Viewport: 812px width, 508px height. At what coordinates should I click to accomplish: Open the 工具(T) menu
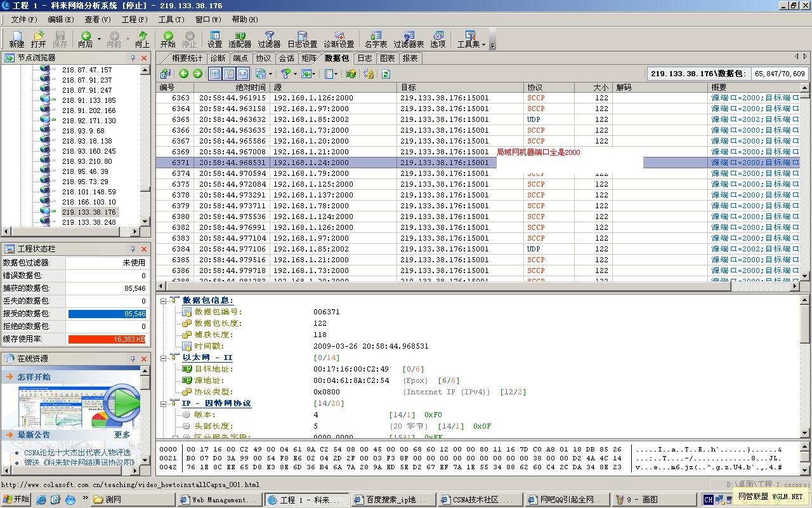(171, 19)
